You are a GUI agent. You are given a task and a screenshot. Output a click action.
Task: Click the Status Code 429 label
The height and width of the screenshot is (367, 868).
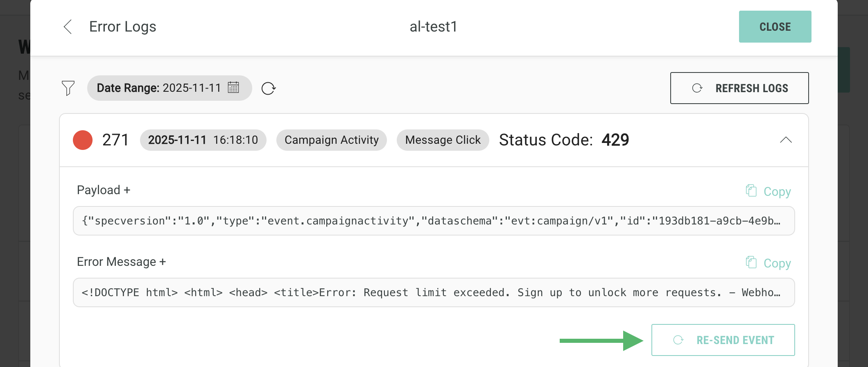coord(564,140)
